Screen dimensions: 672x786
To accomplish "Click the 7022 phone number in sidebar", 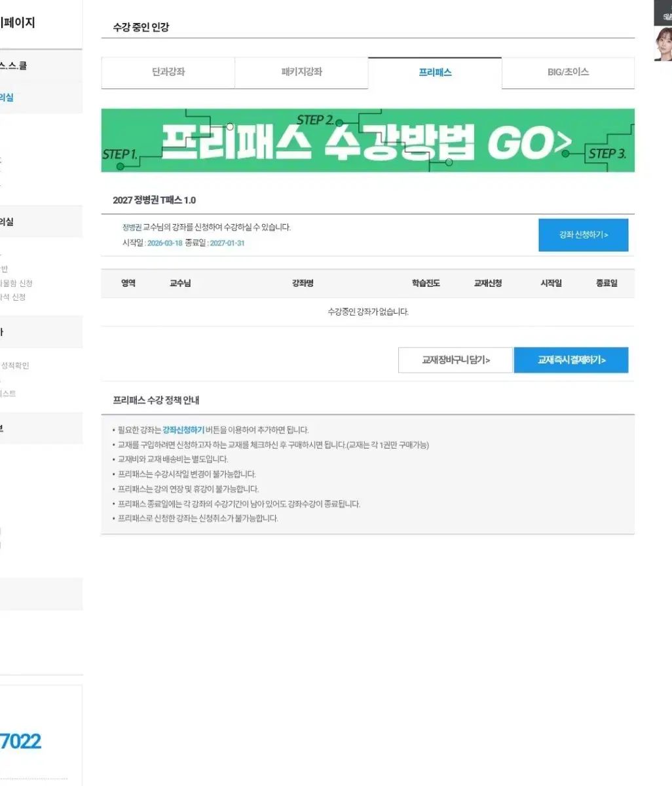I will click(20, 741).
